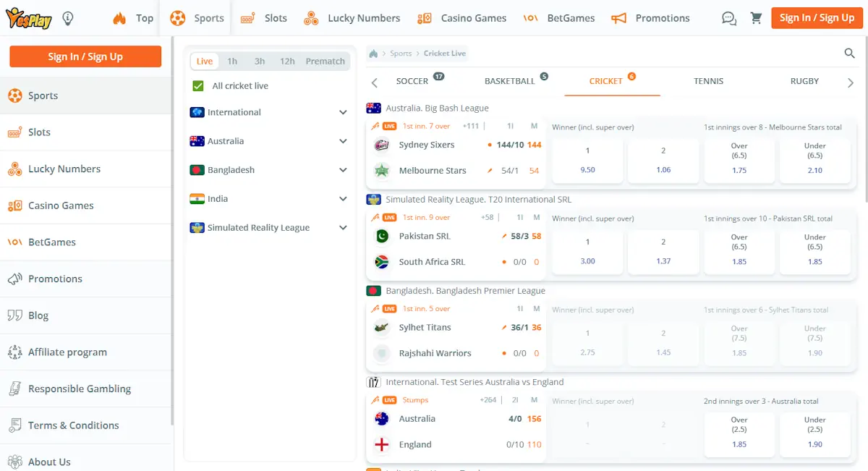Select the Prematch filter tab
This screenshot has width=868, height=471.
coord(325,61)
